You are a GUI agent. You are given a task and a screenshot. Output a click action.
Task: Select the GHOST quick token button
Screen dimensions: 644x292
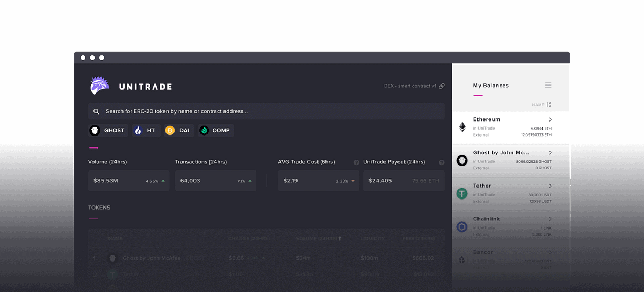[108, 130]
